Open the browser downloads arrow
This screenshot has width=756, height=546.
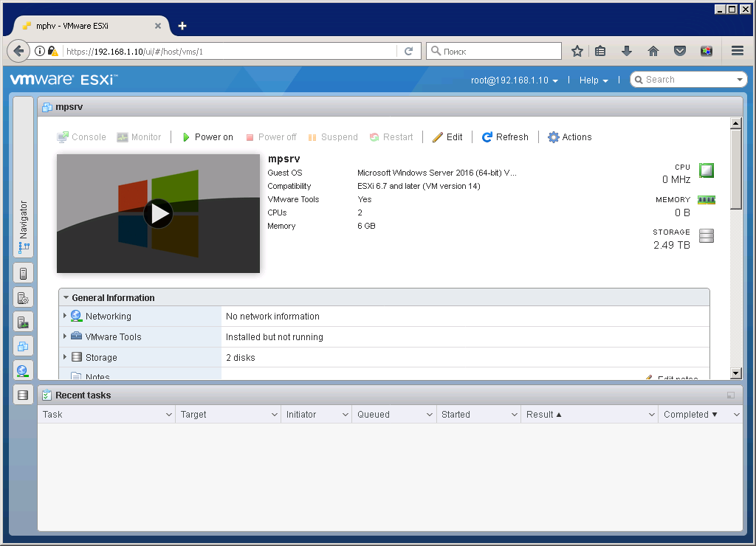[x=626, y=51]
